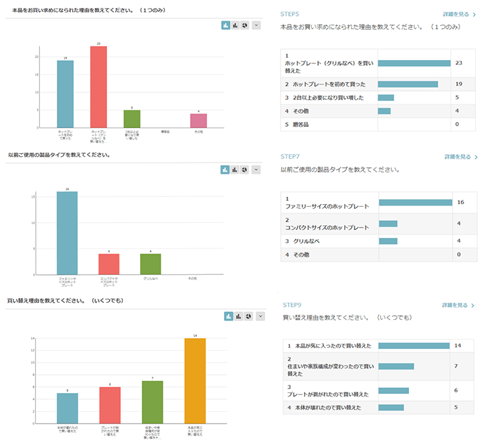Viewport: 489px width, 448px height.
Task: Pick the second bar chart icon above 買い替え理由 chart
Action: pyautogui.click(x=239, y=317)
